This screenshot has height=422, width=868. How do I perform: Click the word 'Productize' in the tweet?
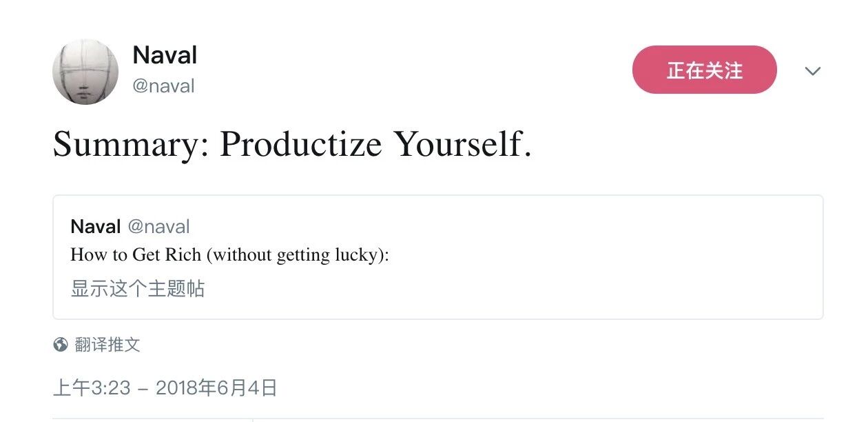coord(300,144)
